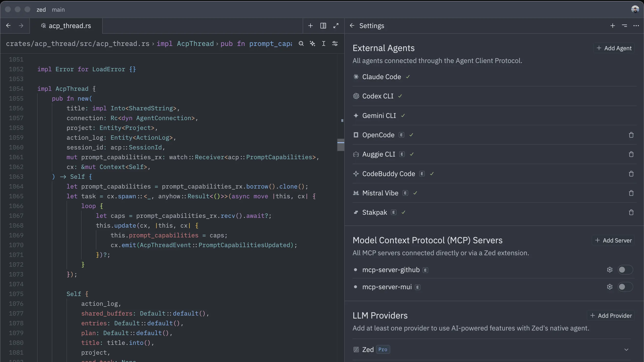The width and height of the screenshot is (644, 362).
Task: Open the main branch selector in title bar
Action: 58,10
